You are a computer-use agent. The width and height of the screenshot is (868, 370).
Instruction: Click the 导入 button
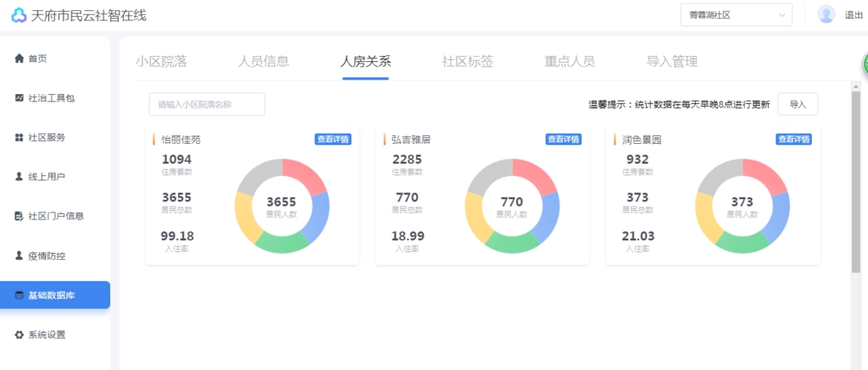pos(798,104)
